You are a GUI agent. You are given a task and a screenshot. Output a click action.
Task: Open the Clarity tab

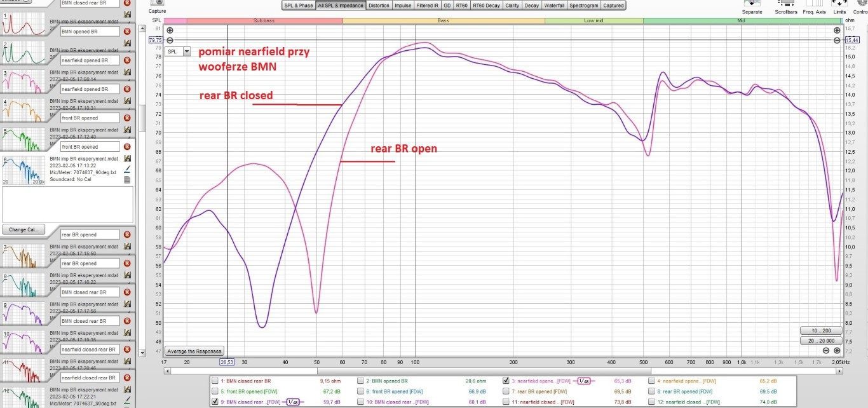tap(512, 5)
